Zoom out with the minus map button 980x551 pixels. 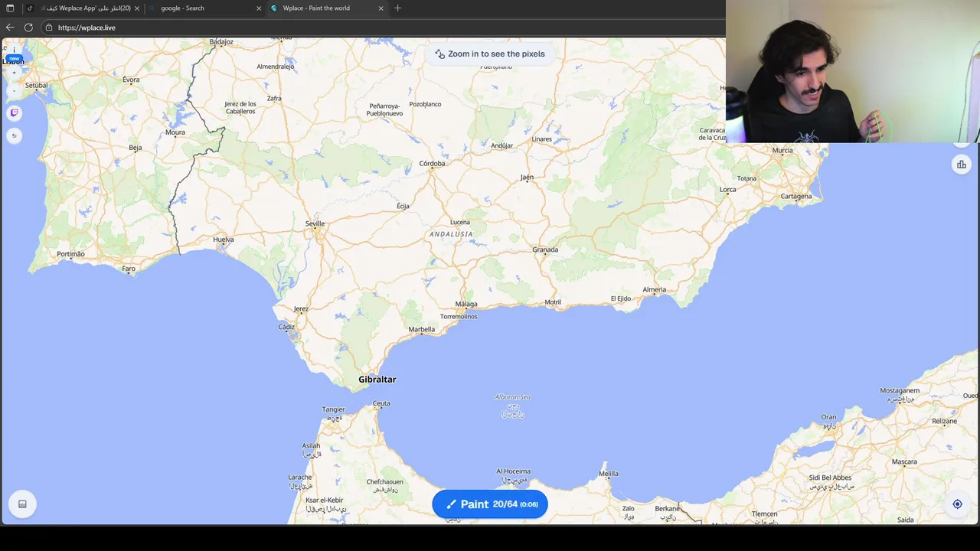click(x=14, y=90)
